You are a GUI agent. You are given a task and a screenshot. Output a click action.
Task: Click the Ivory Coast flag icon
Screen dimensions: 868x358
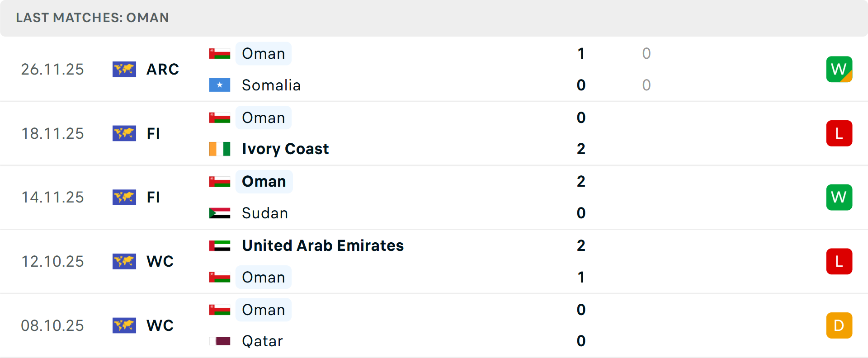click(x=220, y=149)
